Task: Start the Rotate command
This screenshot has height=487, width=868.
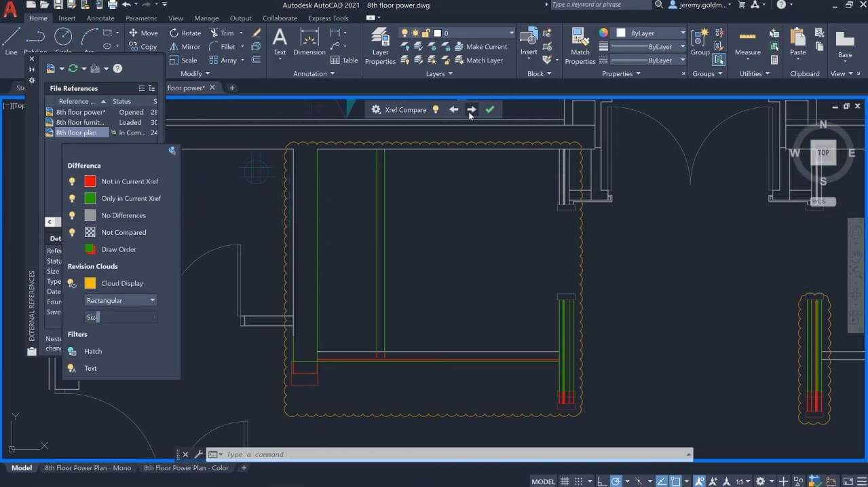Action: [185, 33]
